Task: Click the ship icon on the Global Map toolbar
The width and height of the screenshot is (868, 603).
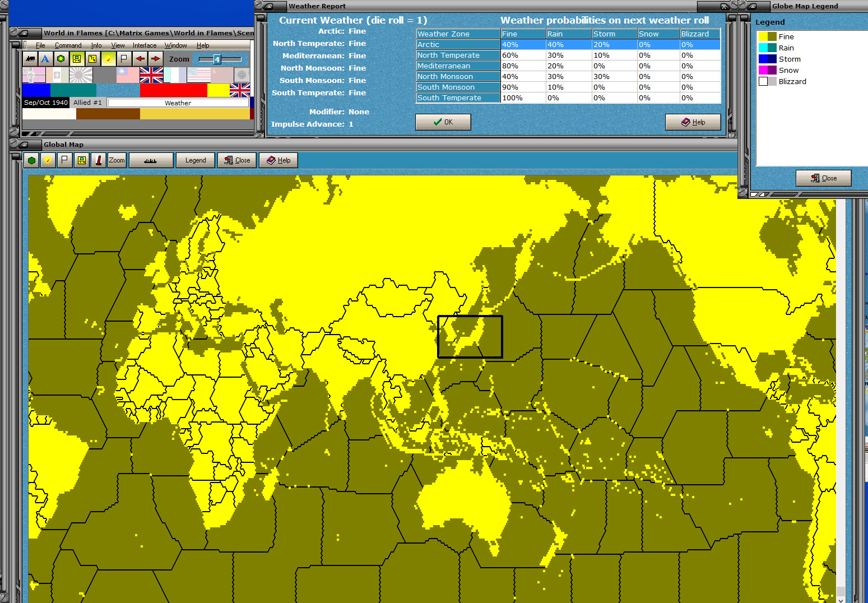Action: (151, 160)
